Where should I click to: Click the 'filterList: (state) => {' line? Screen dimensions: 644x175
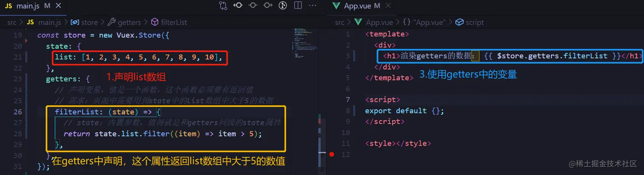tap(108, 112)
